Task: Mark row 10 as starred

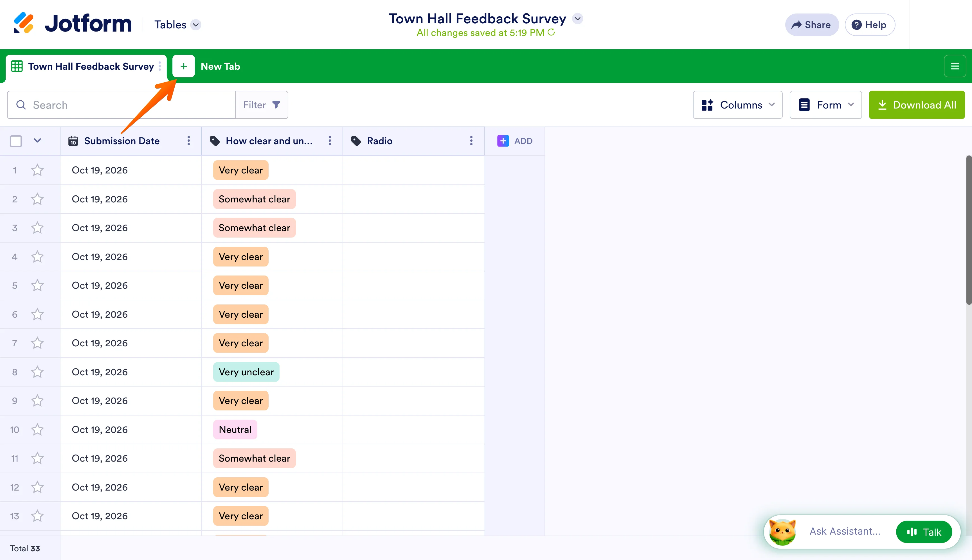Action: [x=37, y=430]
